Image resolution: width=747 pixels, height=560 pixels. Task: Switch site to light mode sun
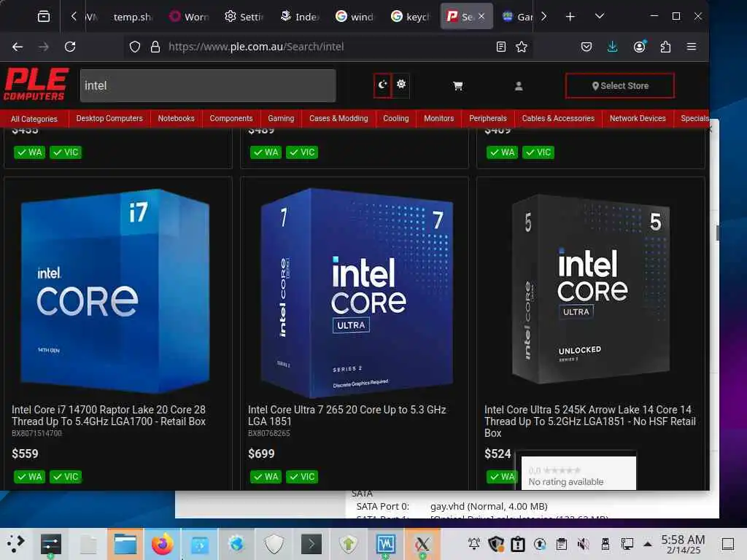[401, 85]
